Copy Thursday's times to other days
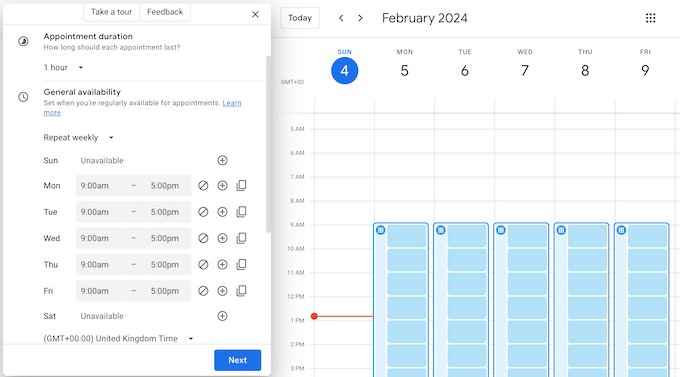 tap(241, 265)
